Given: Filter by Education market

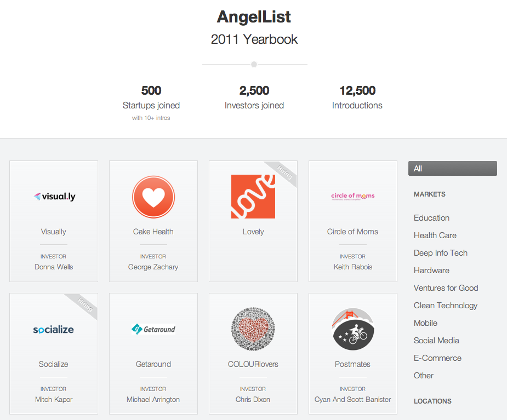Looking at the screenshot, I should point(431,218).
